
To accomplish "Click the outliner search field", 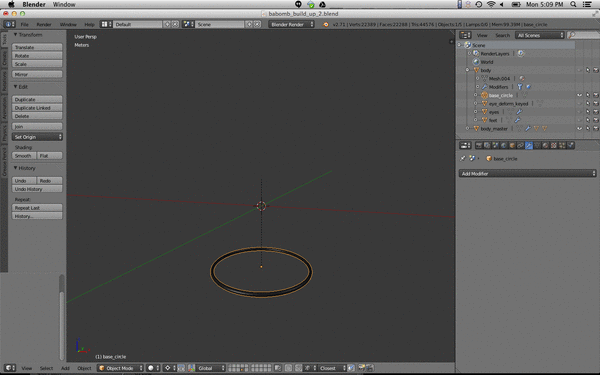I will click(x=583, y=35).
